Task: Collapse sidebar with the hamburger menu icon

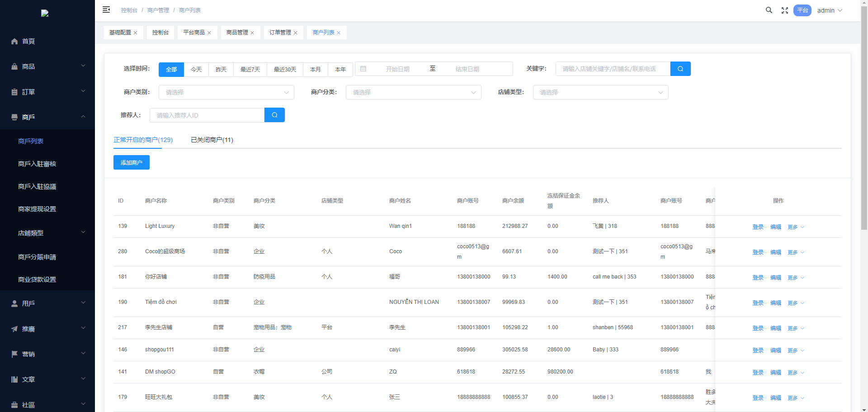Action: coord(106,10)
